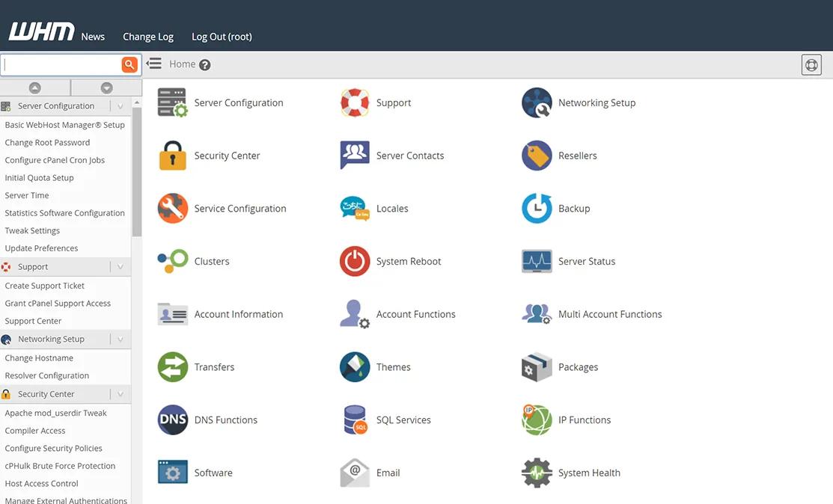Open the Themes paint icon
This screenshot has height=504, width=833.
coord(355,366)
